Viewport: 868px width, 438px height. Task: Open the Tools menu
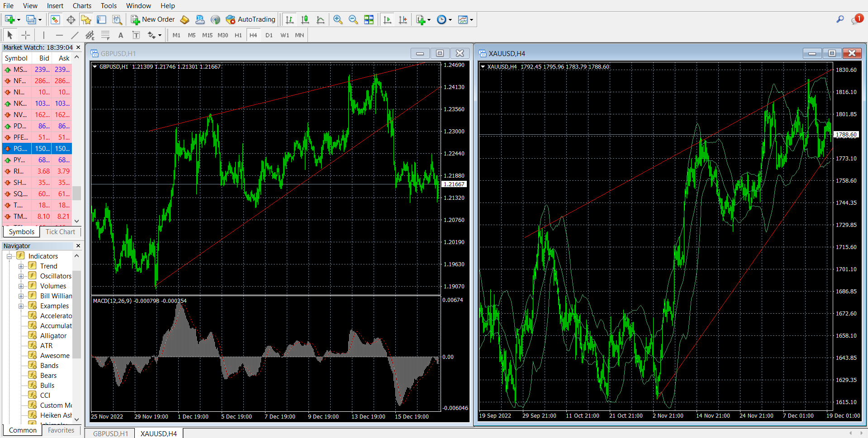(x=109, y=6)
